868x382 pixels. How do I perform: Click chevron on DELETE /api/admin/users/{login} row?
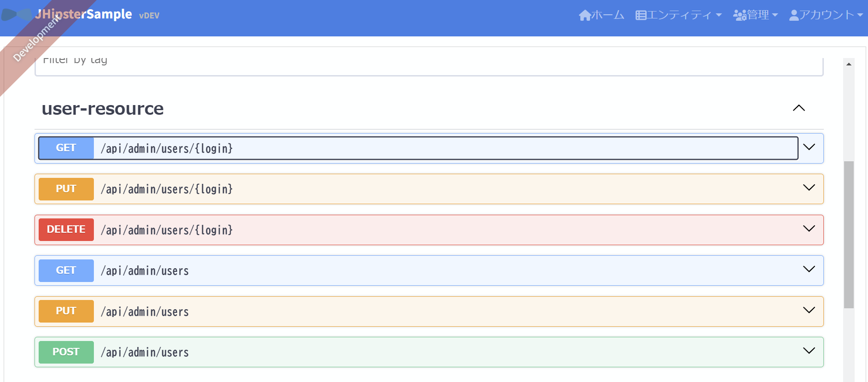(809, 229)
